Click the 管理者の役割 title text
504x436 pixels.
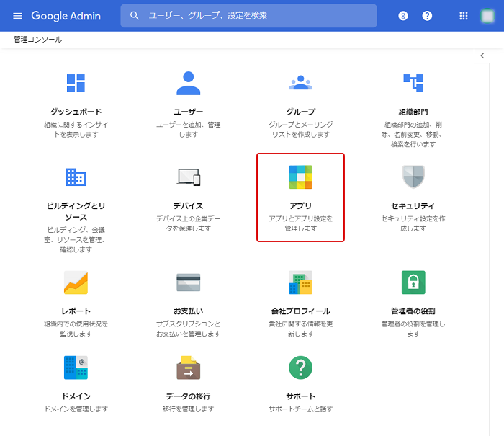(413, 311)
